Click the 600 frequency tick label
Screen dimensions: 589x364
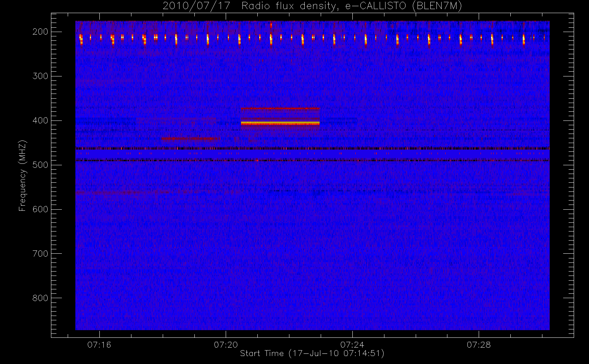pos(40,209)
